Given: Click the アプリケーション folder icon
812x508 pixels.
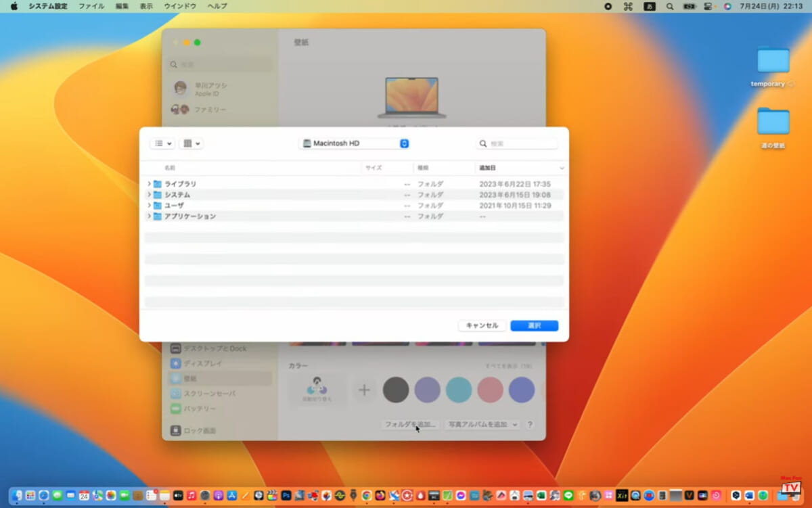Looking at the screenshot, I should tap(158, 216).
